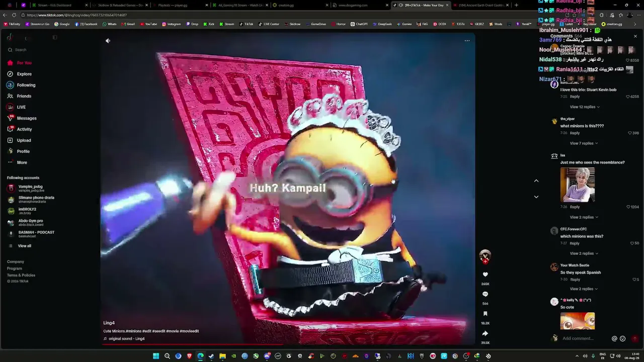Open File Explorer from the taskbar

tap(222, 356)
